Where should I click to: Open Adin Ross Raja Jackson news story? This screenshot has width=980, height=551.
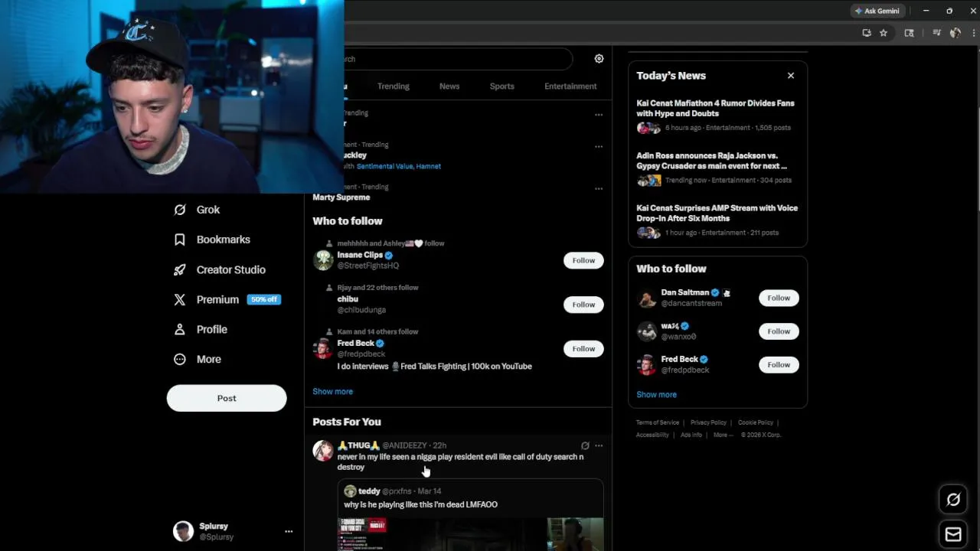[717, 168]
